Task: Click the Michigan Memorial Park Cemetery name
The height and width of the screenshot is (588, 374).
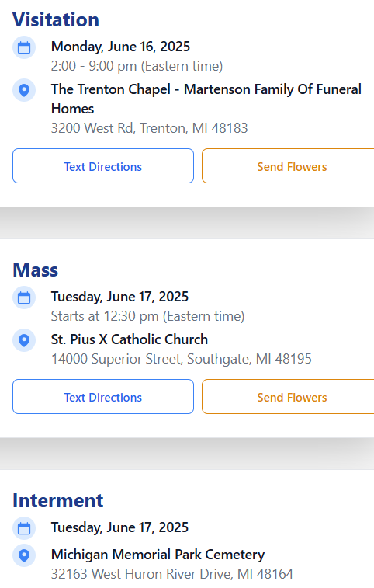Action: tap(158, 555)
